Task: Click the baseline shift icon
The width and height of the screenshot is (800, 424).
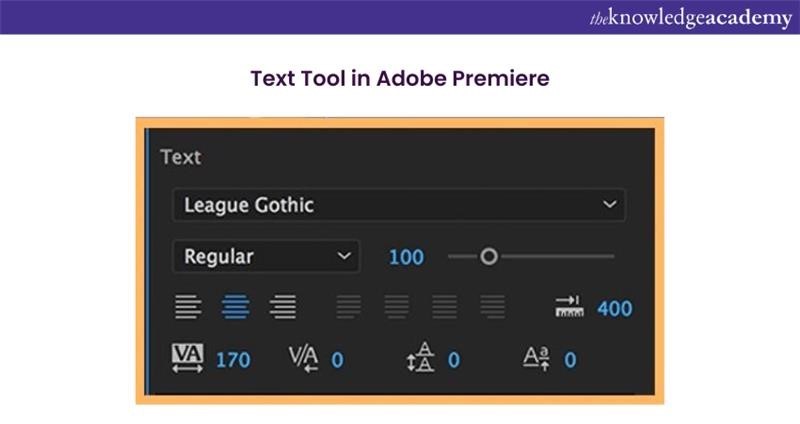Action: [538, 359]
